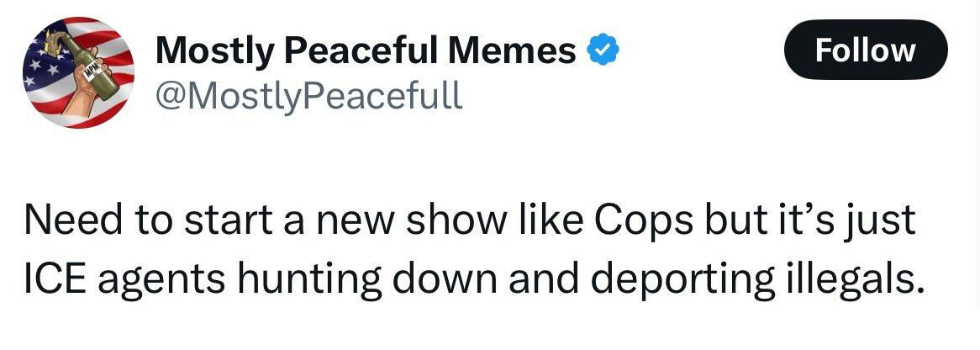
Task: Click the display name Mostly Peaceful Memes
Action: [x=366, y=52]
